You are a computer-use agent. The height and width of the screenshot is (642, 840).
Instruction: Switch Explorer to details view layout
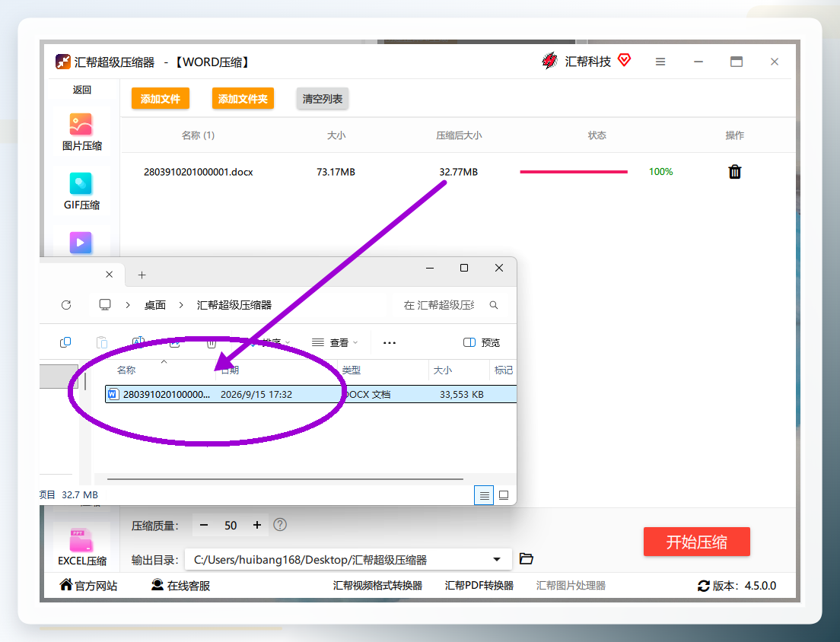(484, 495)
